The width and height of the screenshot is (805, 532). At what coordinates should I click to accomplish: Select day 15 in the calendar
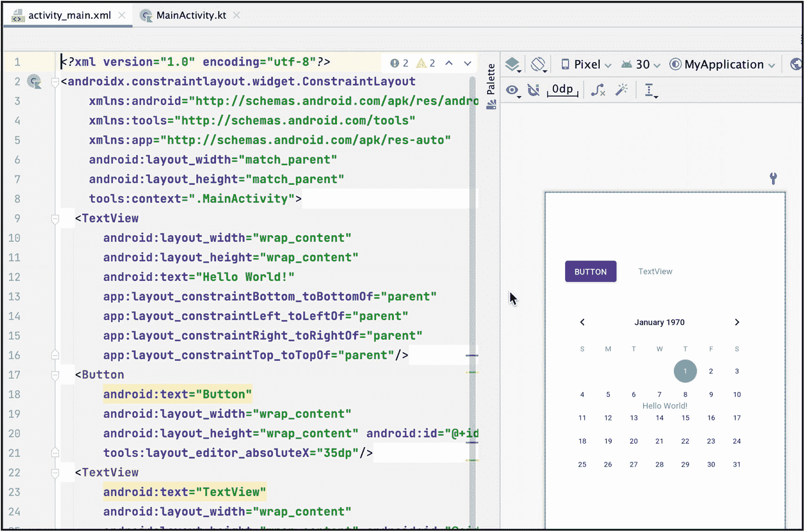click(685, 418)
